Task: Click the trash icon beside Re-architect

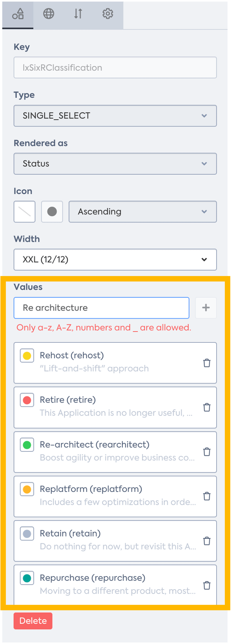Action: pos(207,451)
